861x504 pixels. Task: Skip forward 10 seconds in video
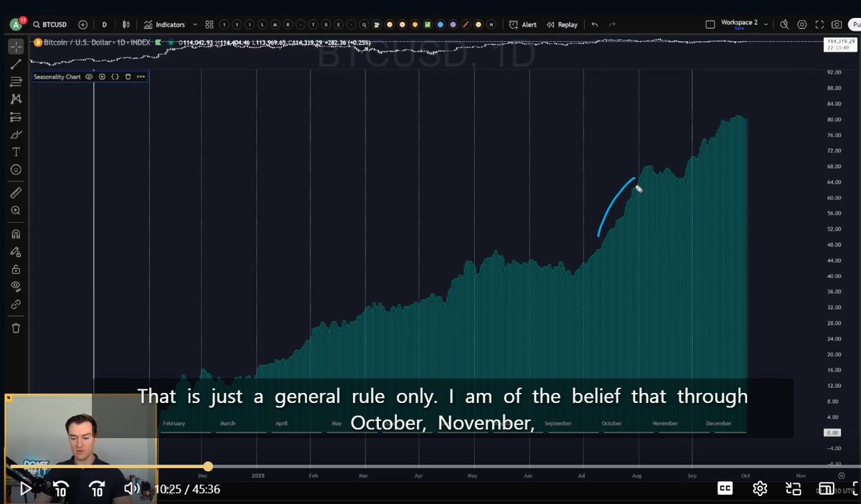97,489
